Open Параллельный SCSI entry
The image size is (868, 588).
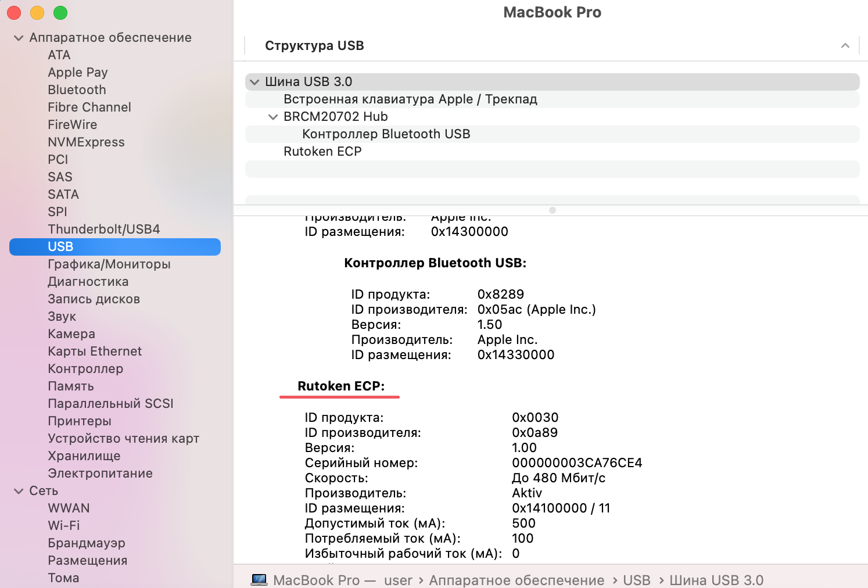tap(110, 404)
